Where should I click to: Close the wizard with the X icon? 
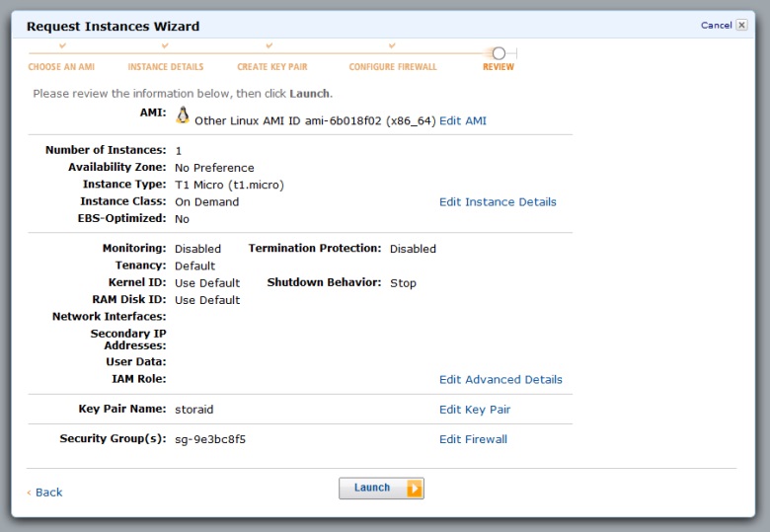click(742, 25)
